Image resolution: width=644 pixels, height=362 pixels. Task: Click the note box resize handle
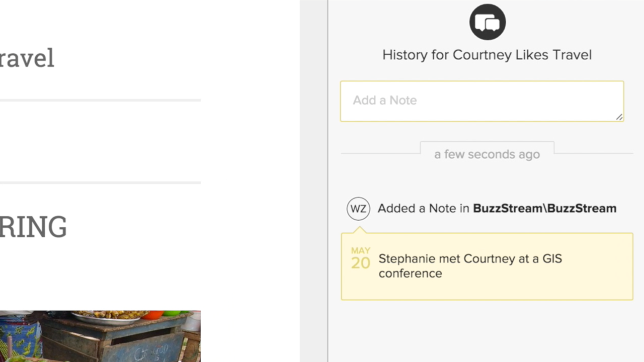[x=619, y=117]
